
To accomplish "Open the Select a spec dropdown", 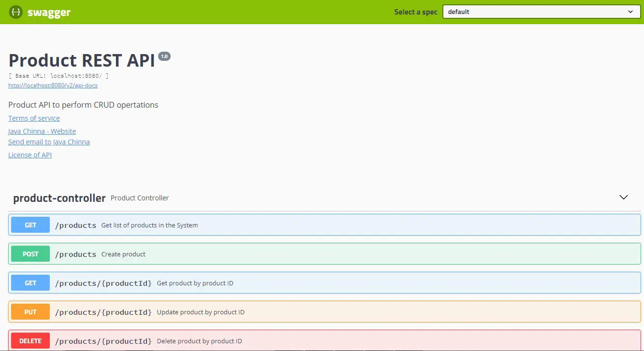I will 541,12.
